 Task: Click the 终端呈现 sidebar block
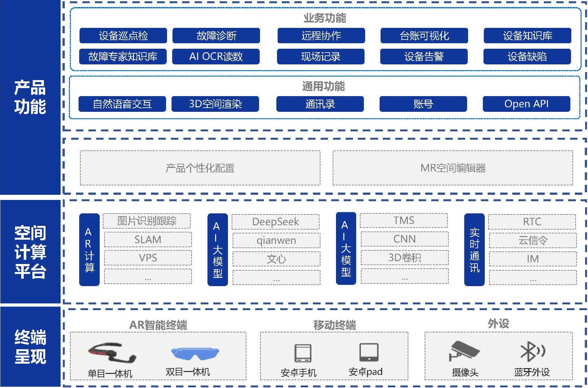pyautogui.click(x=30, y=347)
